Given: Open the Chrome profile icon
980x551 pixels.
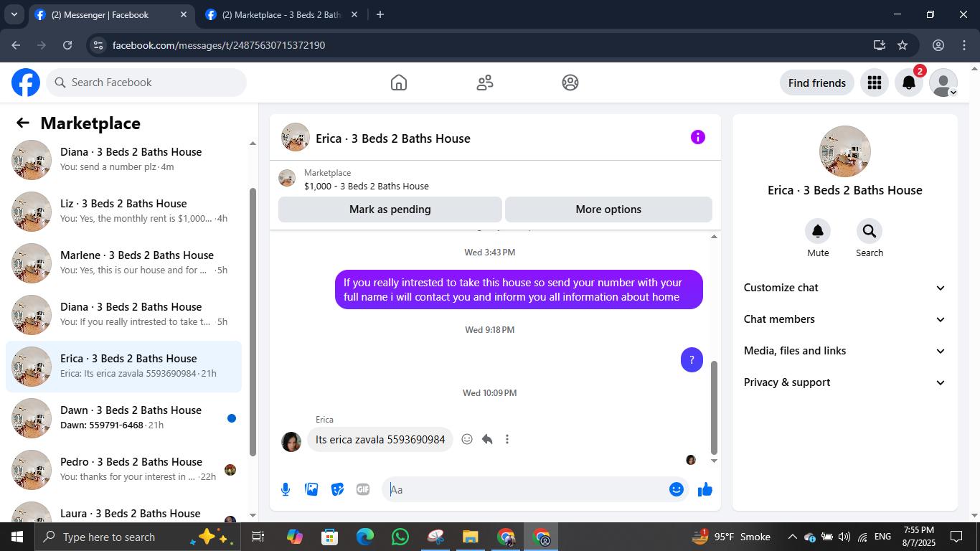Looking at the screenshot, I should tap(938, 45).
